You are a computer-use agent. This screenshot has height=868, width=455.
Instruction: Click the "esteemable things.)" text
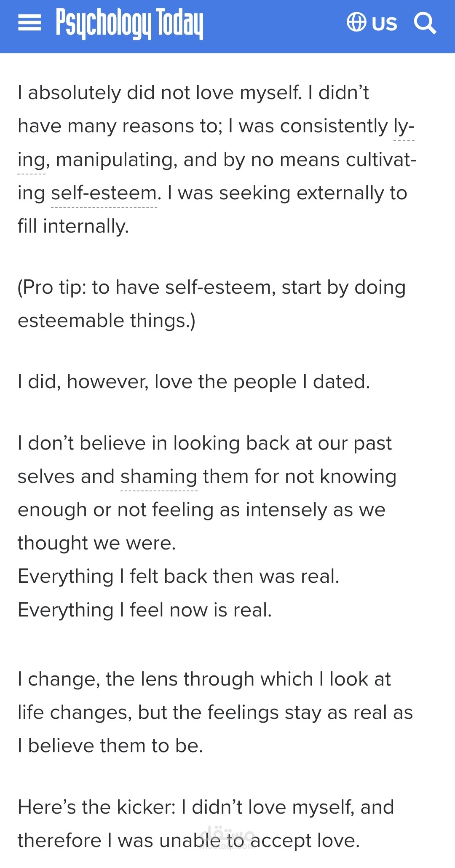pos(107,321)
